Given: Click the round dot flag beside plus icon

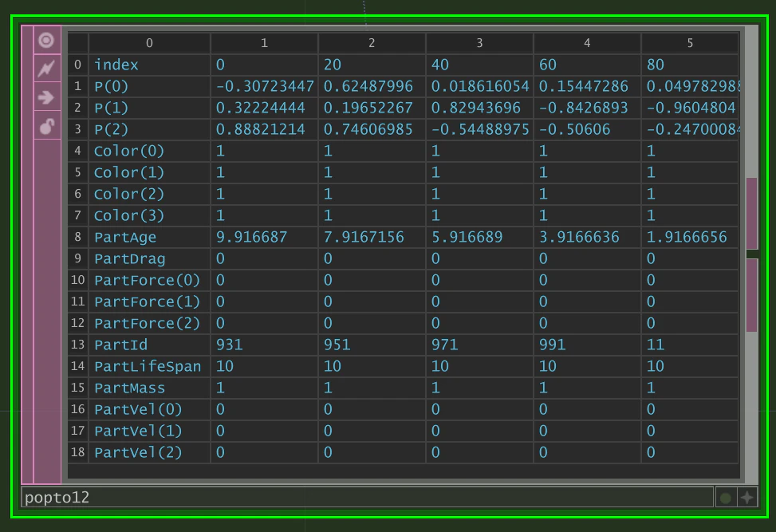Looking at the screenshot, I should click(726, 498).
